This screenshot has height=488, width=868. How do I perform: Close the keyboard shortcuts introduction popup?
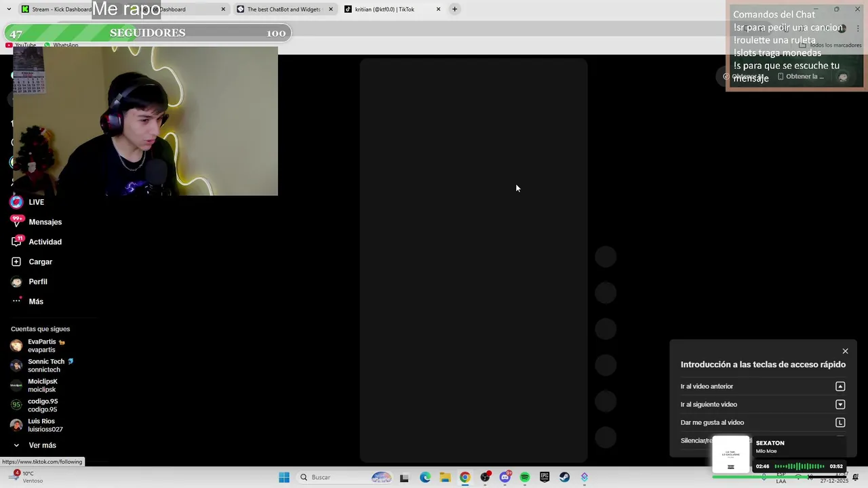click(845, 351)
